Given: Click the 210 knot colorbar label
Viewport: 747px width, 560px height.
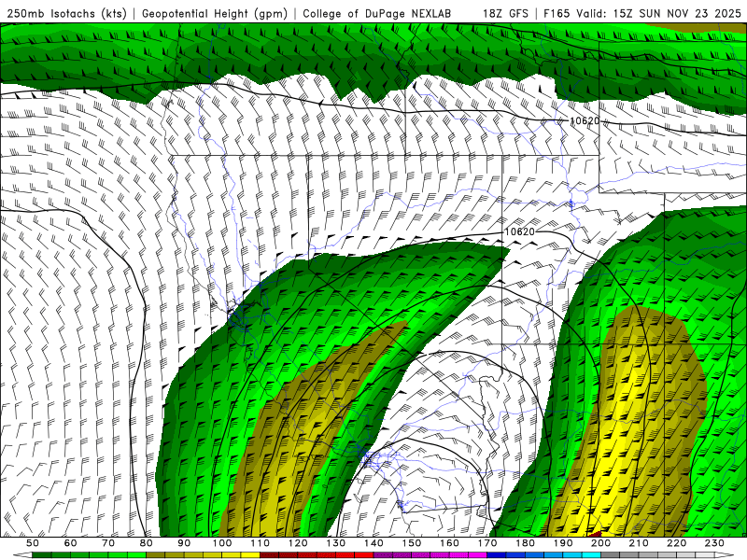Looking at the screenshot, I should (x=640, y=543).
